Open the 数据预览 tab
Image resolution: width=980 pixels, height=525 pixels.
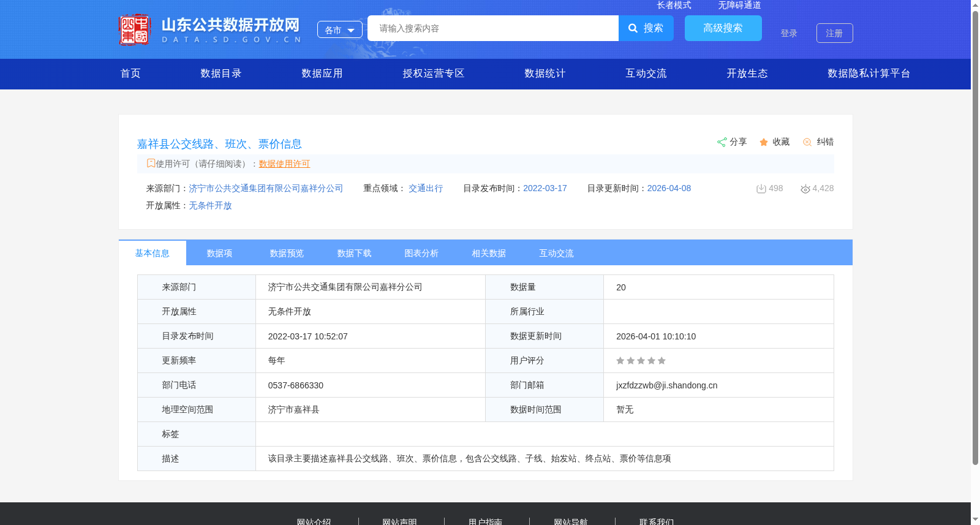[287, 253]
